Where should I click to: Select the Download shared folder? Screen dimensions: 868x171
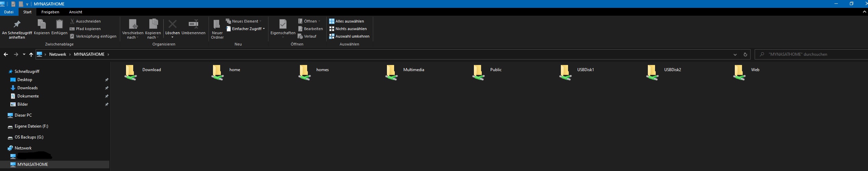pos(143,73)
